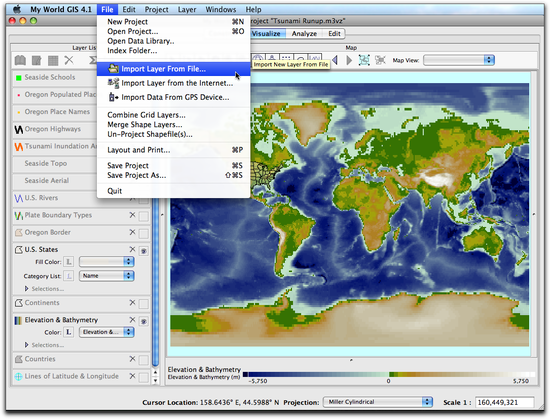The width and height of the screenshot is (550, 419).
Task: Switch to the Edit mode tab
Action: 334,34
